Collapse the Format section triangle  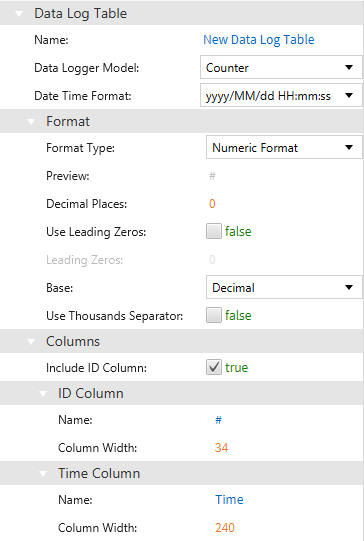(31, 122)
